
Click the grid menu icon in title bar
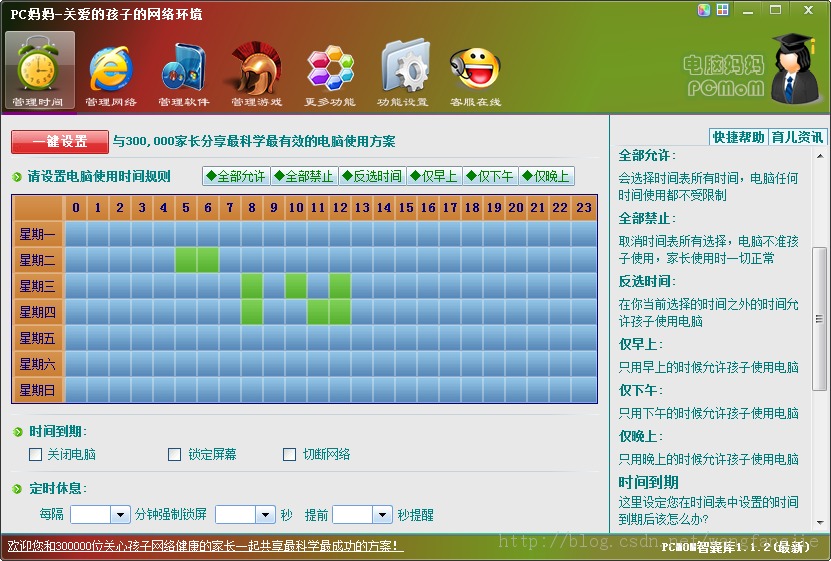(722, 10)
